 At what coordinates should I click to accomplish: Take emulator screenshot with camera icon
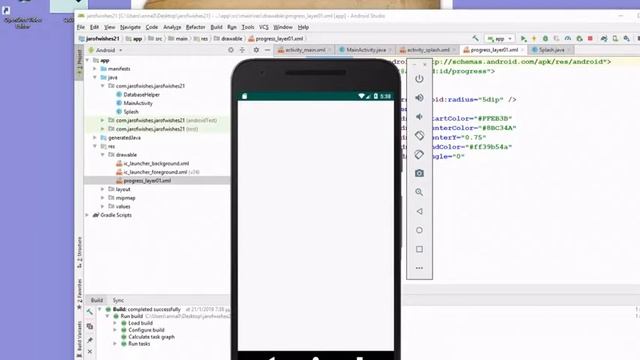coord(419,173)
